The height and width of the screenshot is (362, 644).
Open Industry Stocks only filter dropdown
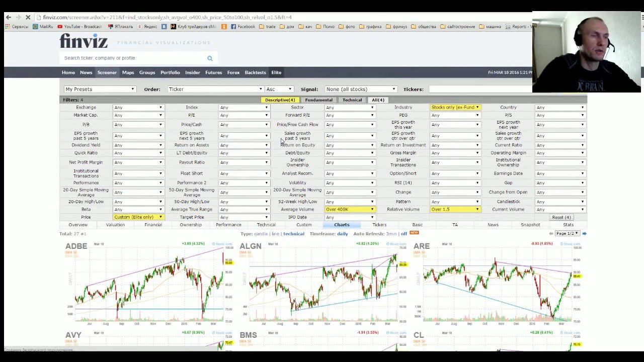point(455,107)
